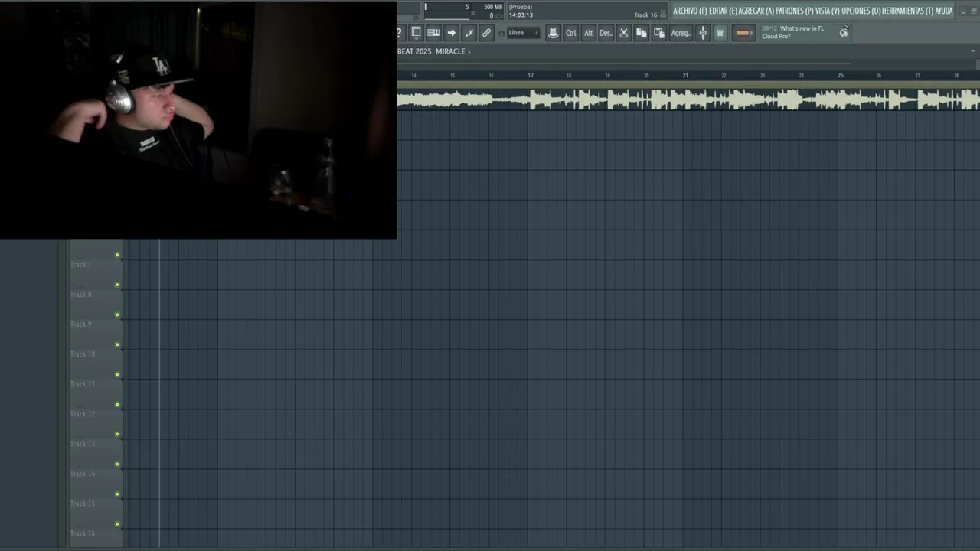Open the mixer fader icon
The image size is (980, 551).
702,32
